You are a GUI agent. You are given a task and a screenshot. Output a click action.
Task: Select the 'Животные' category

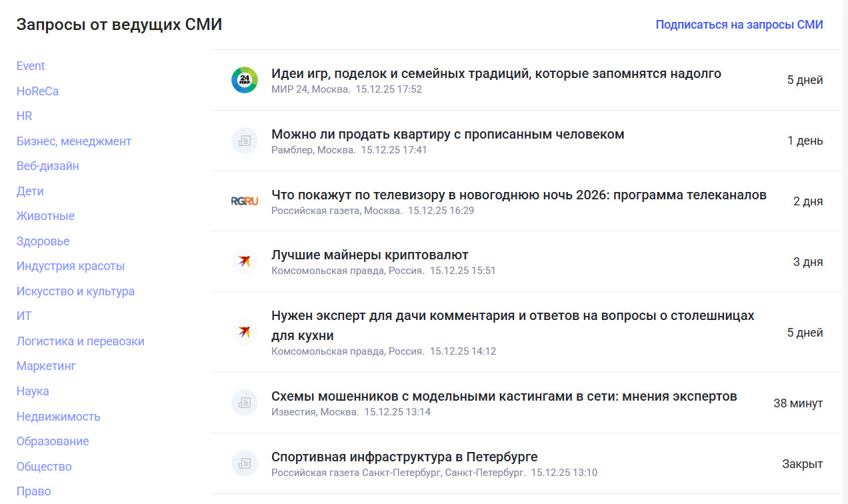click(45, 216)
